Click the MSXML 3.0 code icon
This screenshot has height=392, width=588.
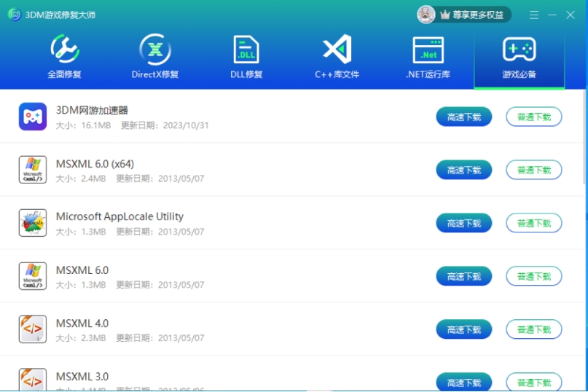33,380
